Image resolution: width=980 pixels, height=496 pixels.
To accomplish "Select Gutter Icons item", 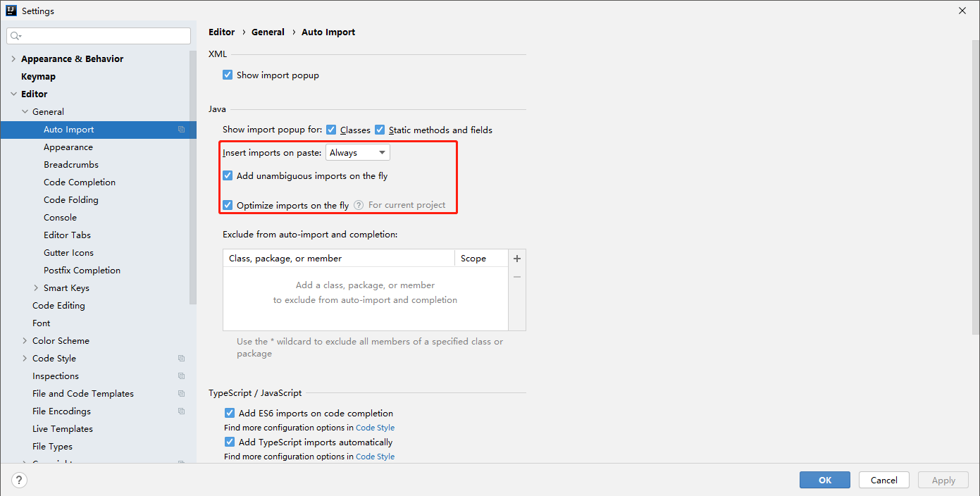I will [68, 253].
